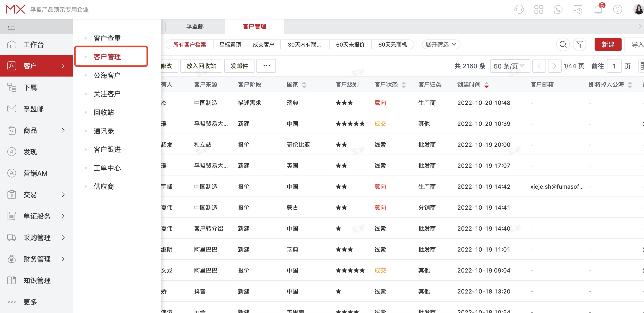The height and width of the screenshot is (313, 644).
Task: Open the help question mark icon
Action: click(x=617, y=9)
